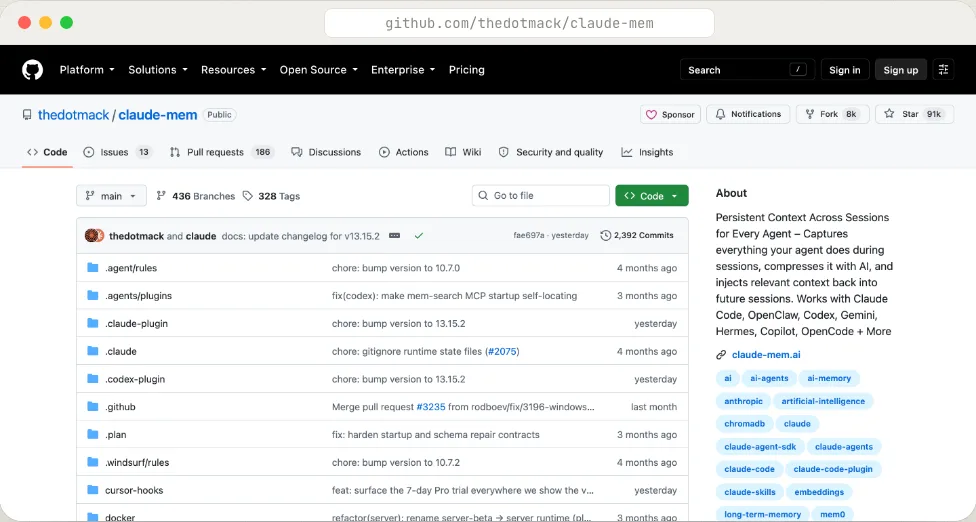Click the .agent/rules folder icon
This screenshot has width=976, height=522.
pos(93,268)
